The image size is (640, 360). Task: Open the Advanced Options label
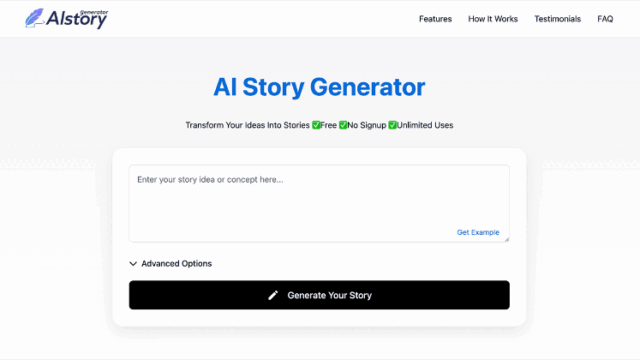click(176, 264)
